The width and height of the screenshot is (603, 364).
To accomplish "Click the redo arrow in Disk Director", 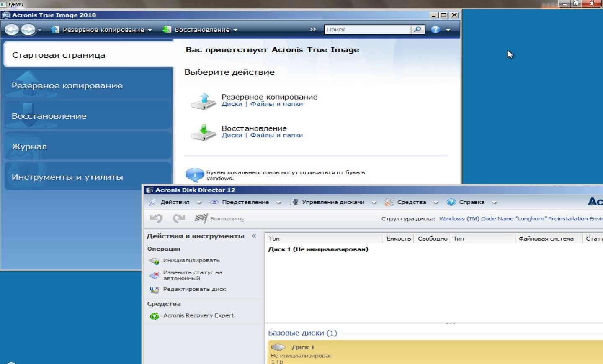I will (x=179, y=218).
